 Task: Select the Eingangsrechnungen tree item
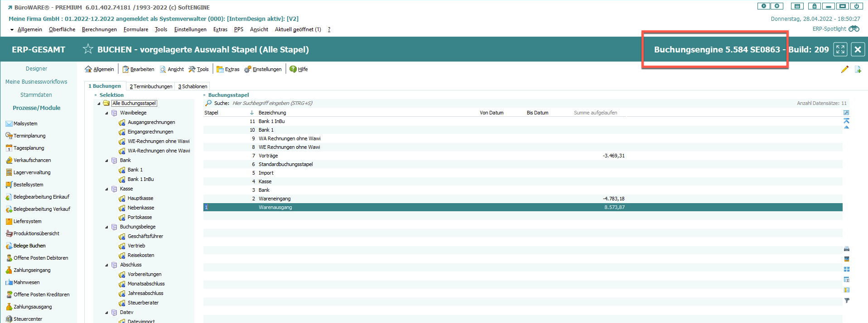tap(150, 132)
